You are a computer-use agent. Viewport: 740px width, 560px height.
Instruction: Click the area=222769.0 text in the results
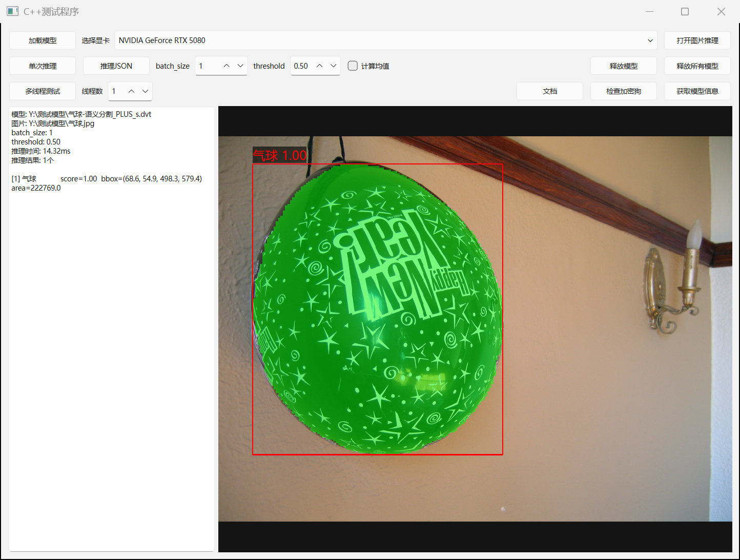coord(36,188)
